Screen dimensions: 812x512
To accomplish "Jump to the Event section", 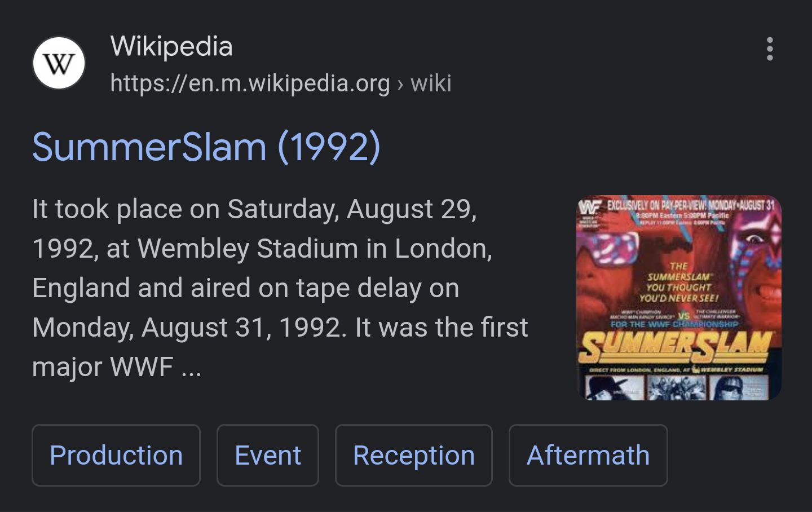I will (x=268, y=455).
